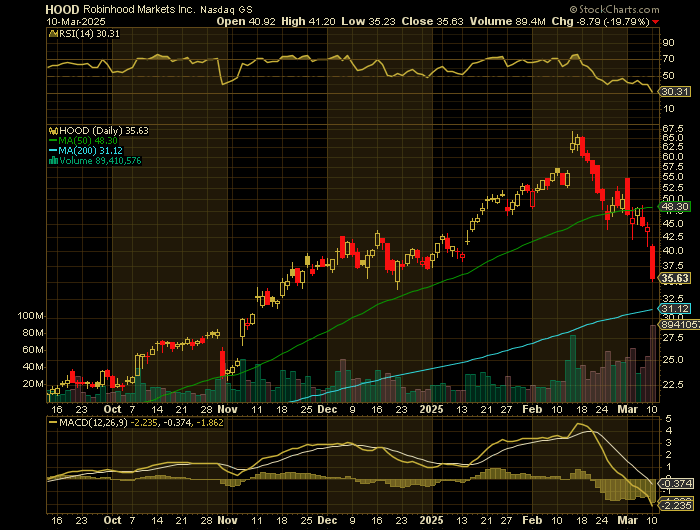Image resolution: width=700 pixels, height=530 pixels.
Task: Click the red down arrow beside the Chg value
Action: coord(655,22)
